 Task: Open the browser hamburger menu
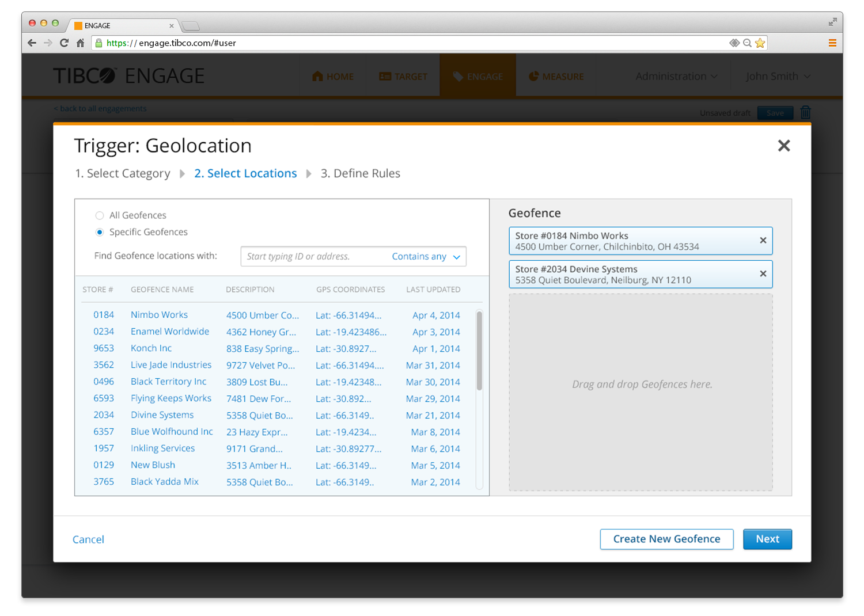832,43
